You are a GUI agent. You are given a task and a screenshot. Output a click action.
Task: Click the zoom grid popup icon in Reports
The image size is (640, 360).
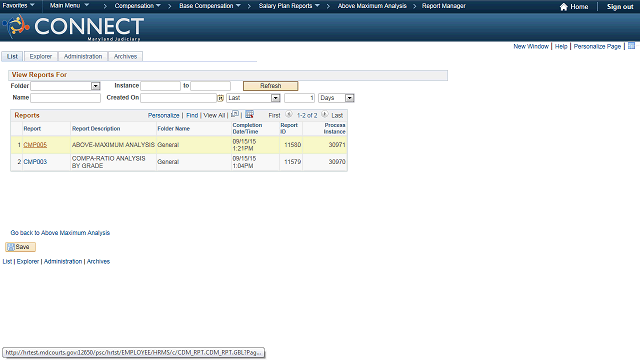[235, 114]
